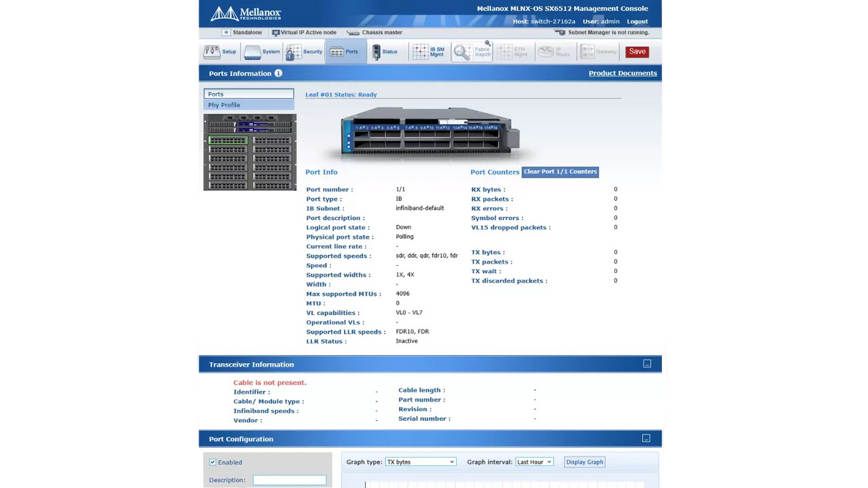Click the Mellanox Technologies logo
The image size is (868, 488).
click(245, 14)
